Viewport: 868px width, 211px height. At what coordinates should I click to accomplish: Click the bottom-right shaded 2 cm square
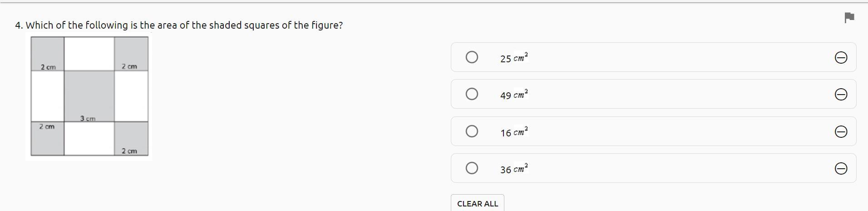[131, 139]
